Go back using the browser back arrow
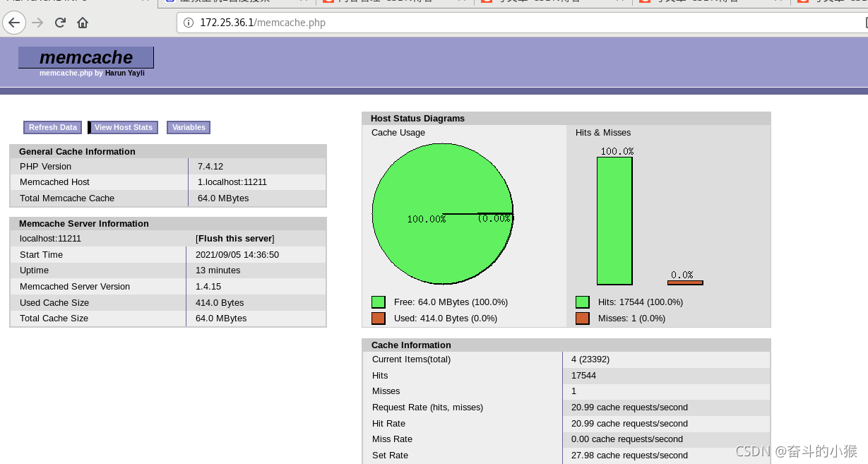 tap(14, 23)
